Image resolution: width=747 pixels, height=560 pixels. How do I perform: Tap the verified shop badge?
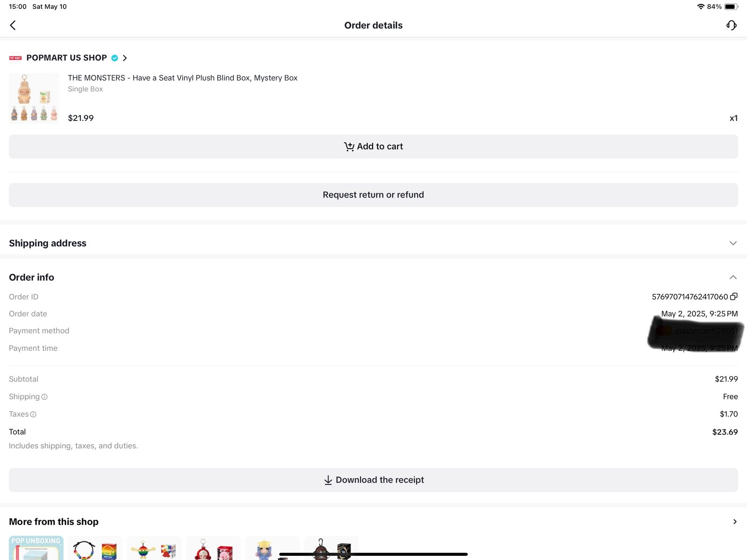(x=115, y=58)
